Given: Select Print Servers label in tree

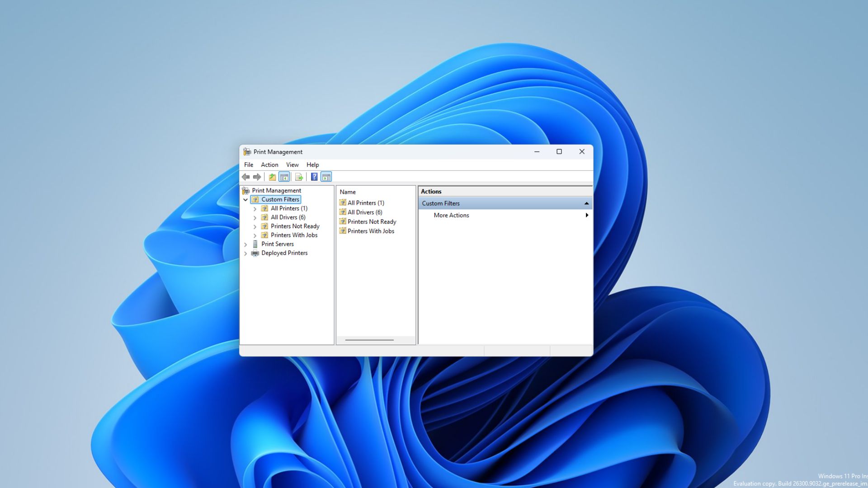Looking at the screenshot, I should (277, 244).
